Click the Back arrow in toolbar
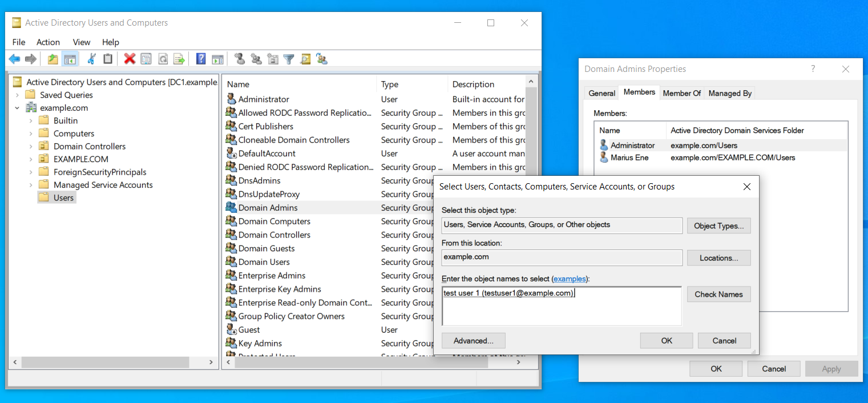This screenshot has height=403, width=868. pos(15,59)
